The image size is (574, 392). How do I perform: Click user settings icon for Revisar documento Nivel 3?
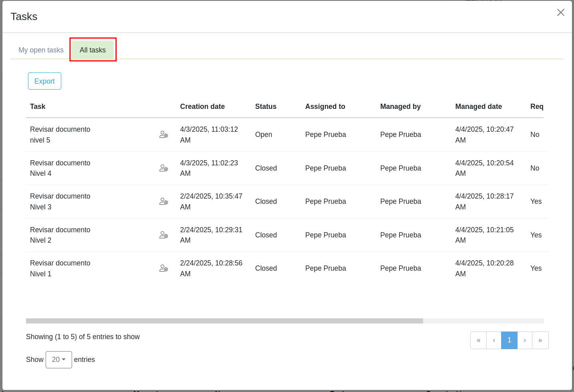[x=163, y=201]
